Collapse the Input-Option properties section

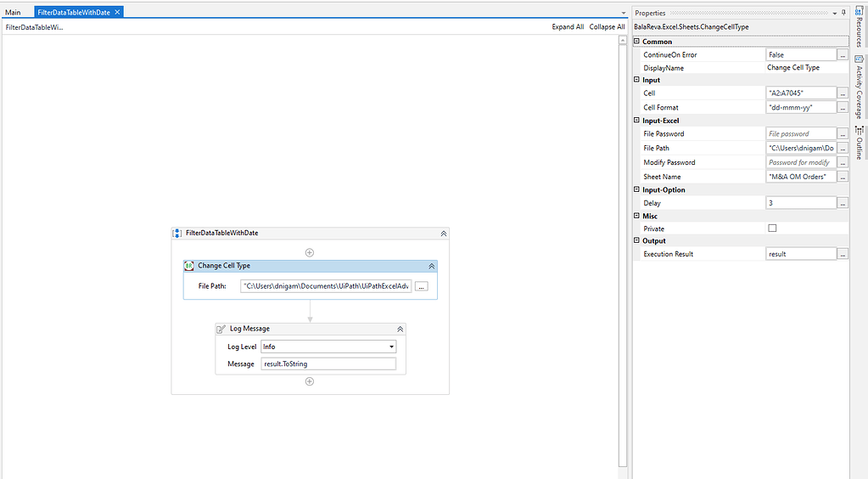[x=636, y=189]
